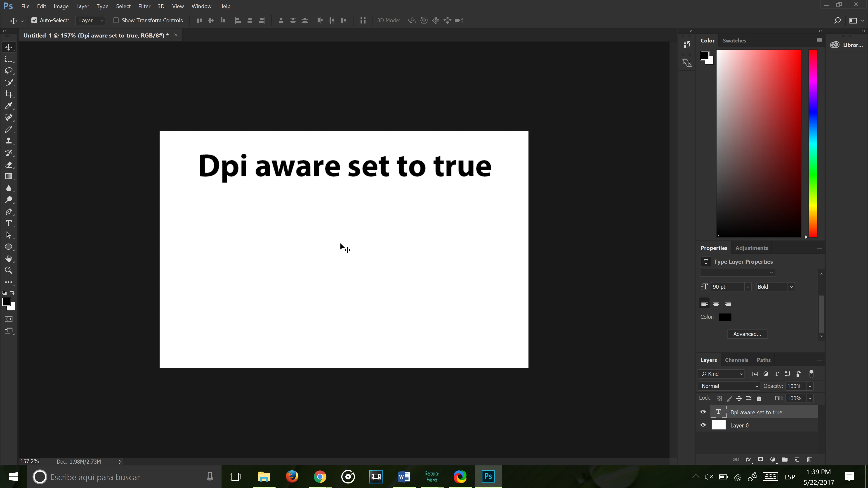
Task: Click the Advanced... button
Action: click(747, 334)
